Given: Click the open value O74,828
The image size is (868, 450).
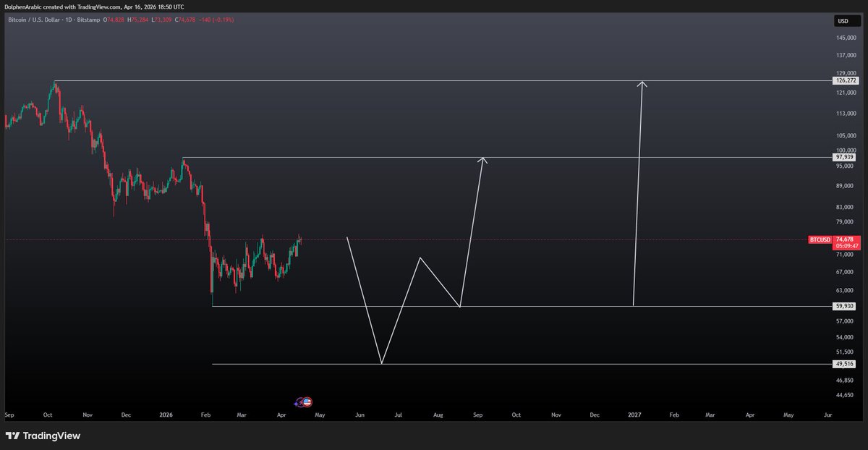Looking at the screenshot, I should point(114,20).
